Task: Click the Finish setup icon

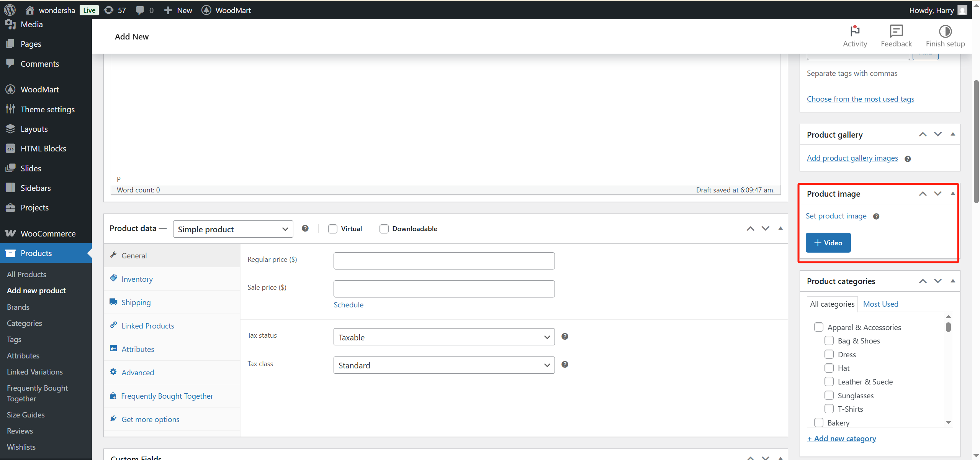Action: [945, 31]
